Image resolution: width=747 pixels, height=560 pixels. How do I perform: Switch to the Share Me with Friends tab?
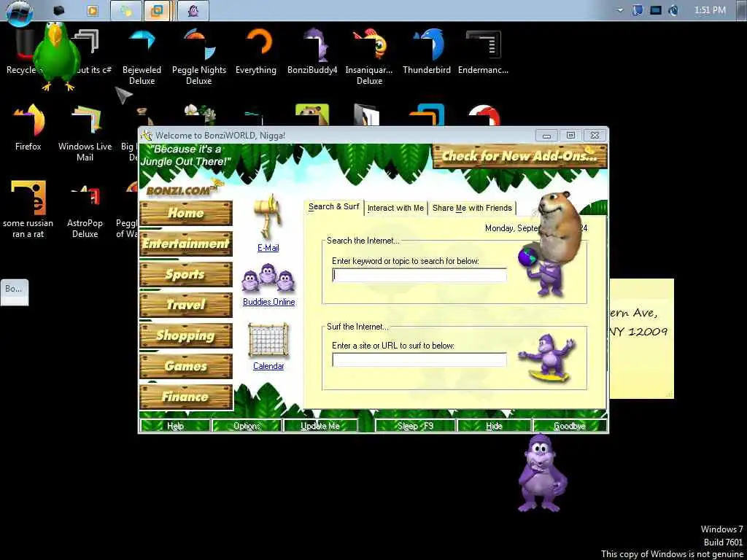[472, 208]
